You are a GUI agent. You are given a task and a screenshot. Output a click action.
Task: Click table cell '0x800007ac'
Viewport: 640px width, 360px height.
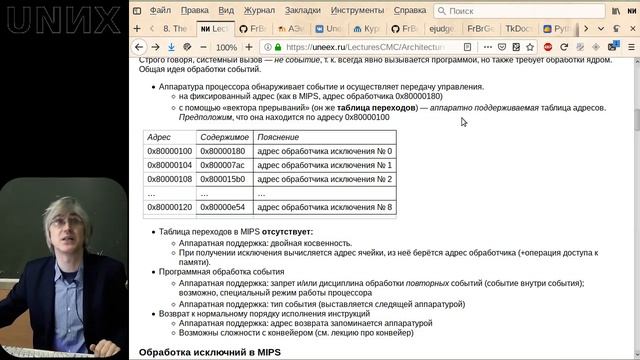(x=224, y=165)
